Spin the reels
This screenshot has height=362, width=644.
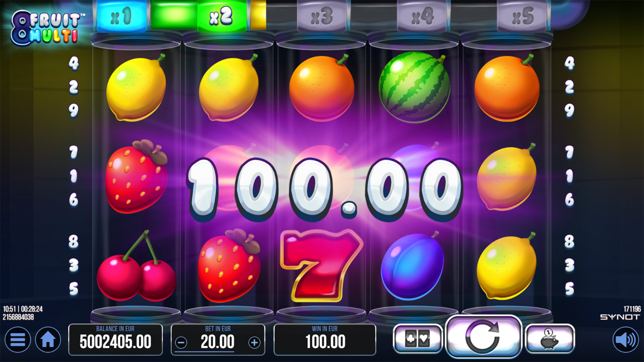(483, 337)
